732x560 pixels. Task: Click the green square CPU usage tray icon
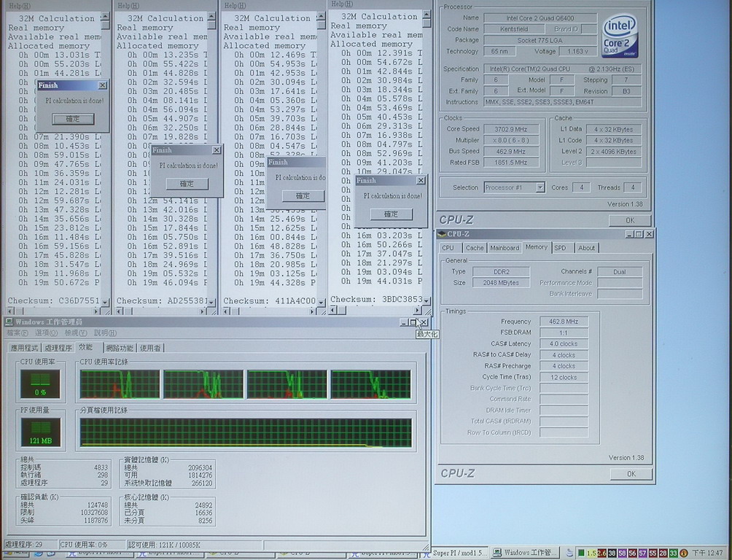(581, 553)
